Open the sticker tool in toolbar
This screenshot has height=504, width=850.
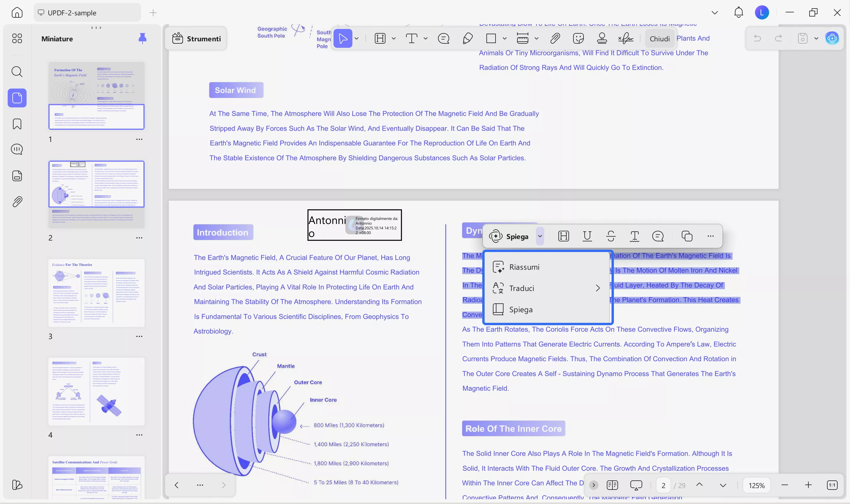578,38
